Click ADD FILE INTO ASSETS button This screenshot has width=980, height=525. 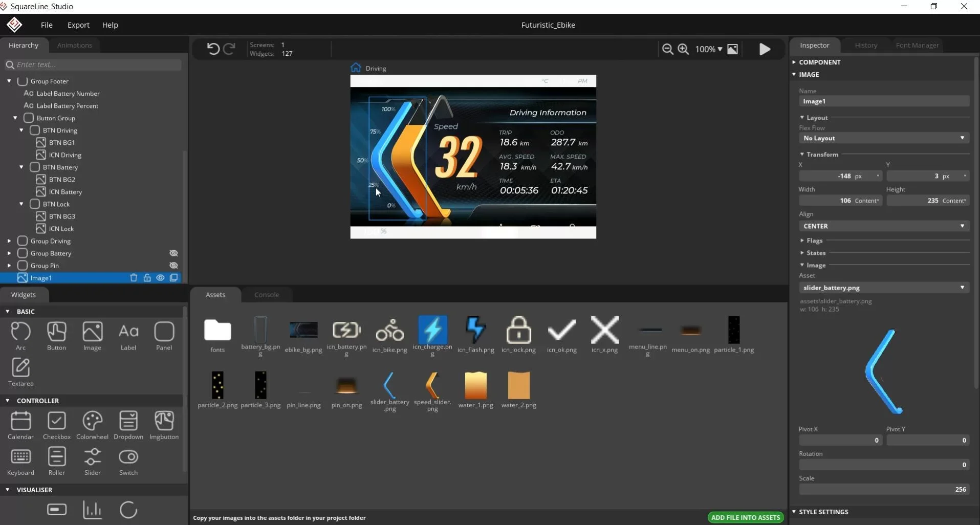click(746, 517)
